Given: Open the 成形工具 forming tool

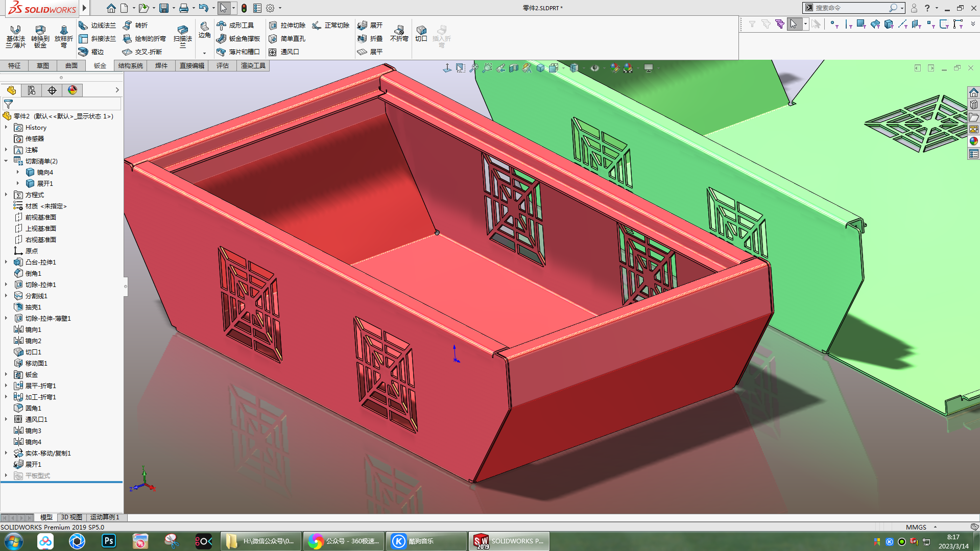Looking at the screenshot, I should (235, 25).
